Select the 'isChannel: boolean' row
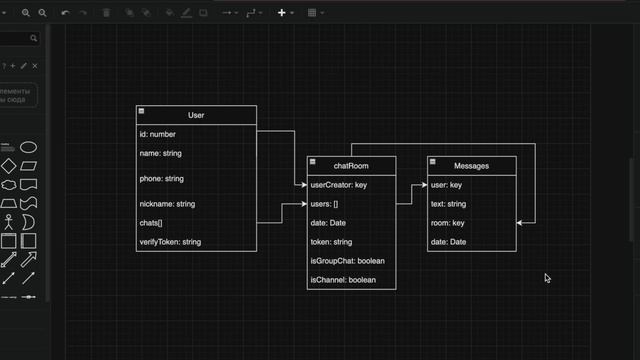Image resolution: width=640 pixels, height=360 pixels. click(x=351, y=280)
